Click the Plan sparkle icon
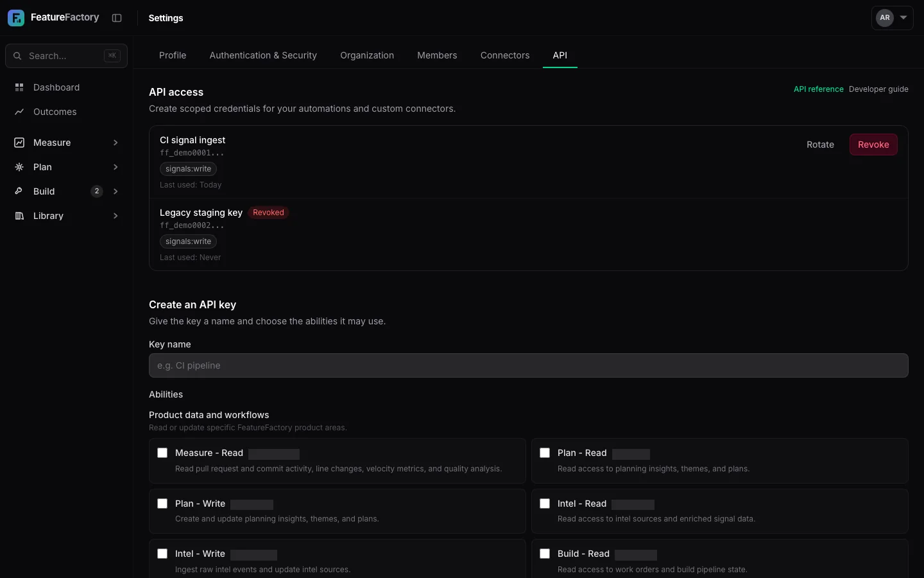The width and height of the screenshot is (924, 578). pos(19,167)
